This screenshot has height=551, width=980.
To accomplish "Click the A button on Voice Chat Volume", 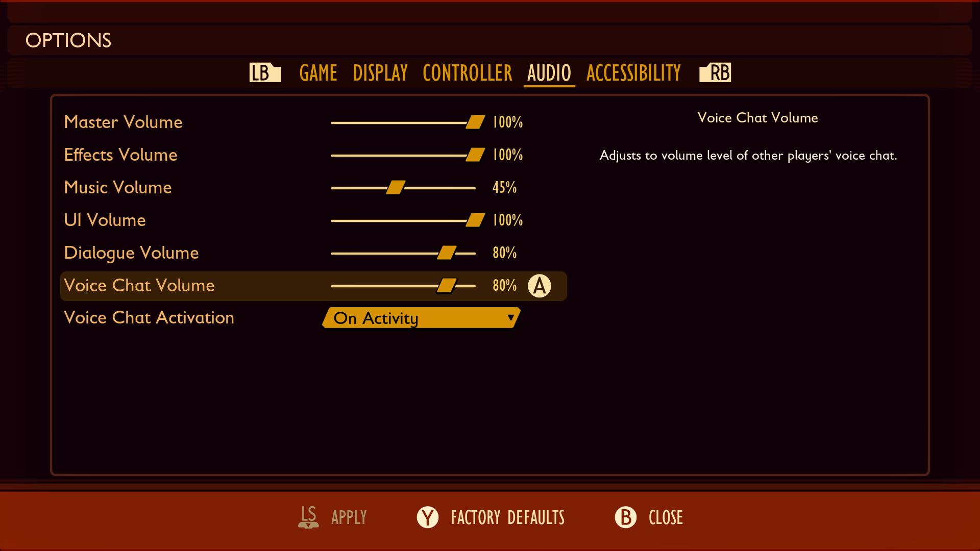I will click(539, 286).
